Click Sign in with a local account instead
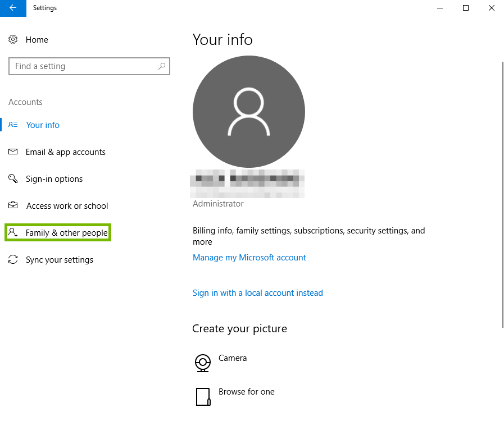The width and height of the screenshot is (504, 426). [x=257, y=292]
